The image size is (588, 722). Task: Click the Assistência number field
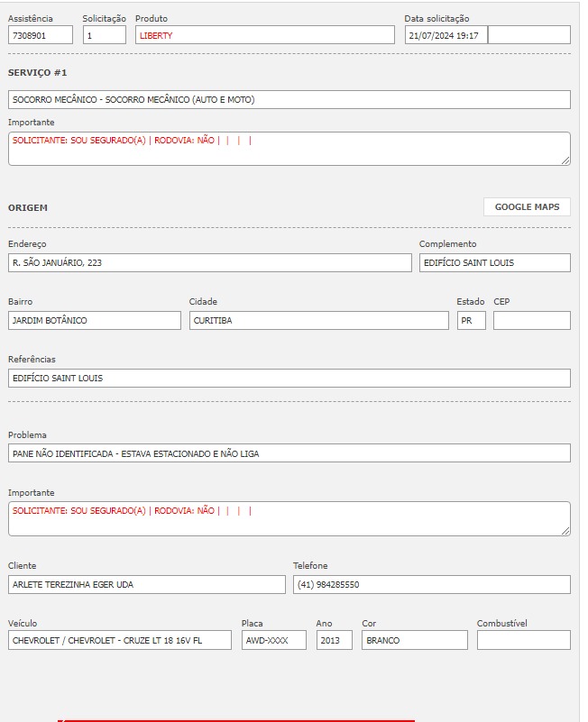click(41, 35)
